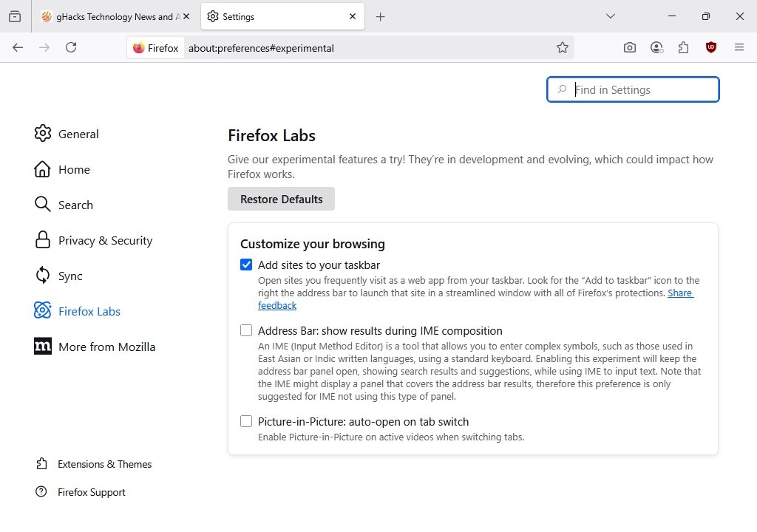Open the extensions puzzle-piece icon
This screenshot has width=757, height=532.
pyautogui.click(x=683, y=47)
